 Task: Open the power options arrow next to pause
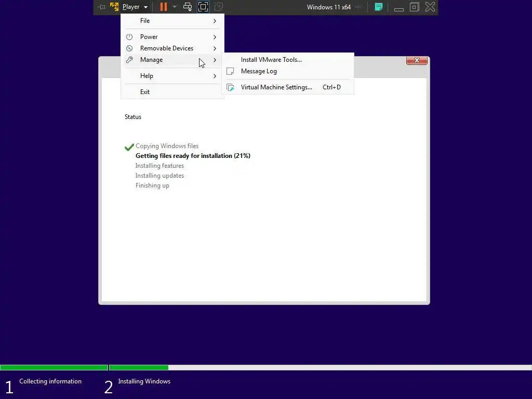[175, 7]
